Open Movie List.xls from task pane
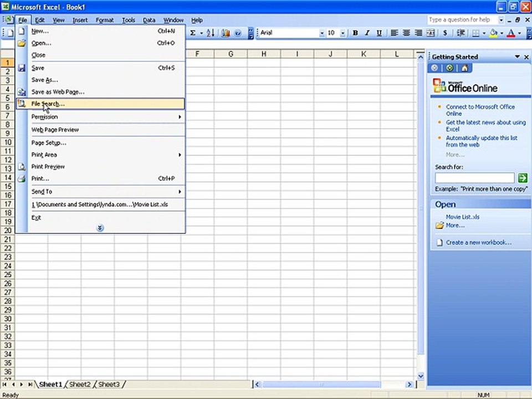The image size is (532, 399). click(x=462, y=217)
